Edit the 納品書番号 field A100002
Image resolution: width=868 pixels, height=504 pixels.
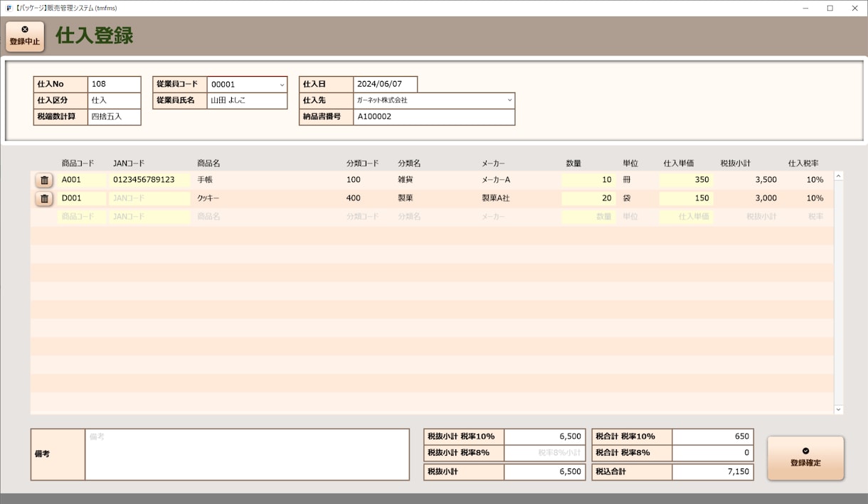(434, 117)
